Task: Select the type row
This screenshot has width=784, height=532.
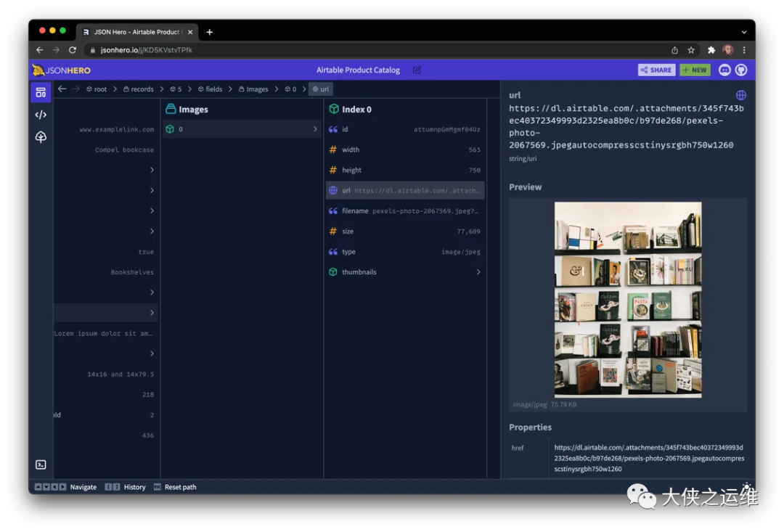Action: tap(405, 252)
